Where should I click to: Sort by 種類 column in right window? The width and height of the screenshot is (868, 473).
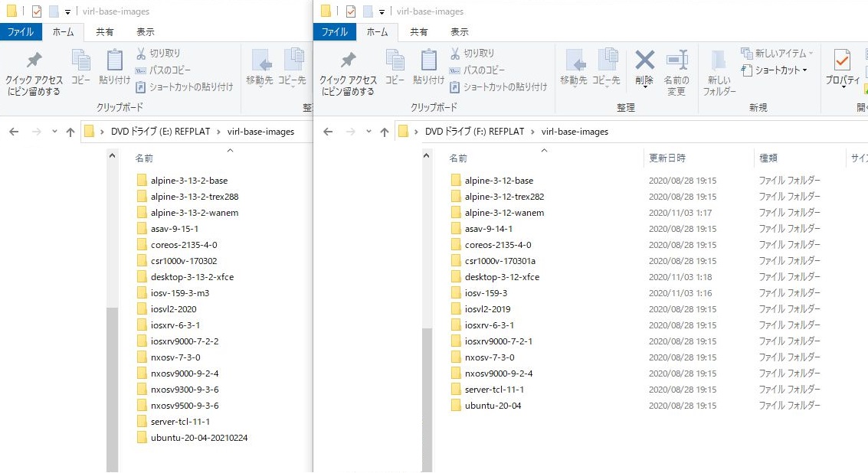pos(768,158)
